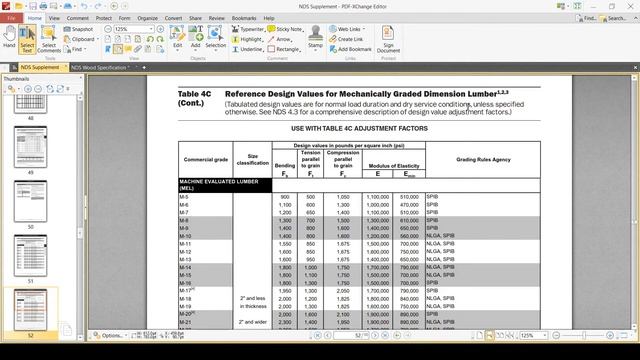Open the status bar 125% zoom dropdown
Screen dimensions: 640x360
tap(533, 336)
